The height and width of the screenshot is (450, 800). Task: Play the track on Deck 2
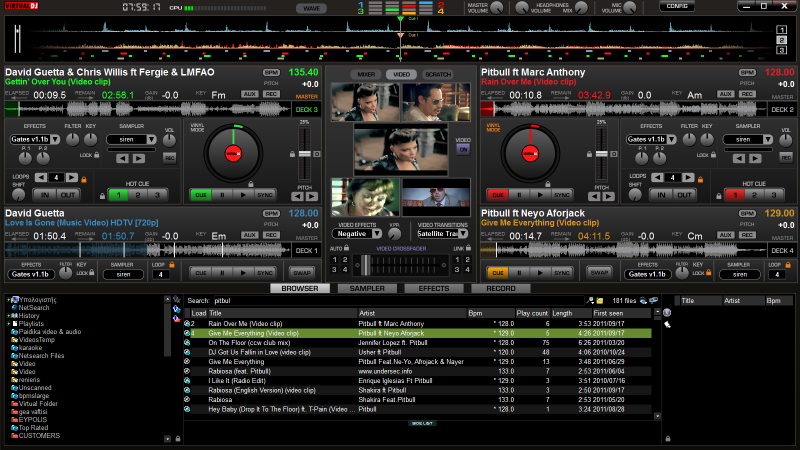point(540,195)
